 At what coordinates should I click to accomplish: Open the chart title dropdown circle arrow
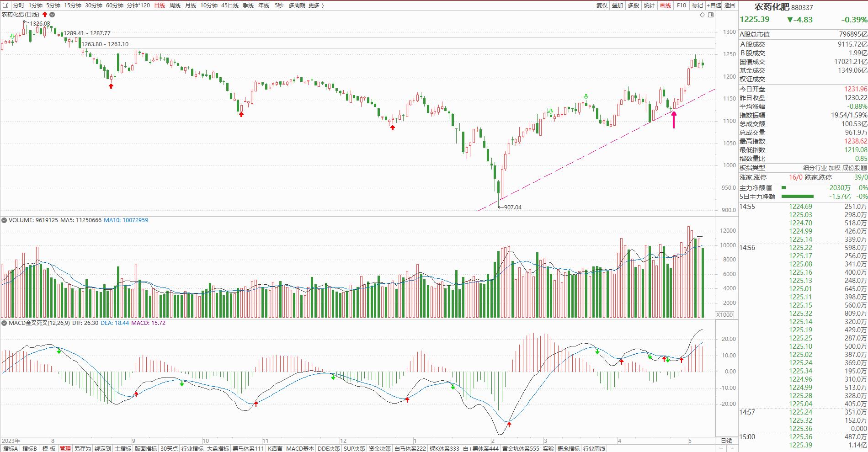pos(52,15)
